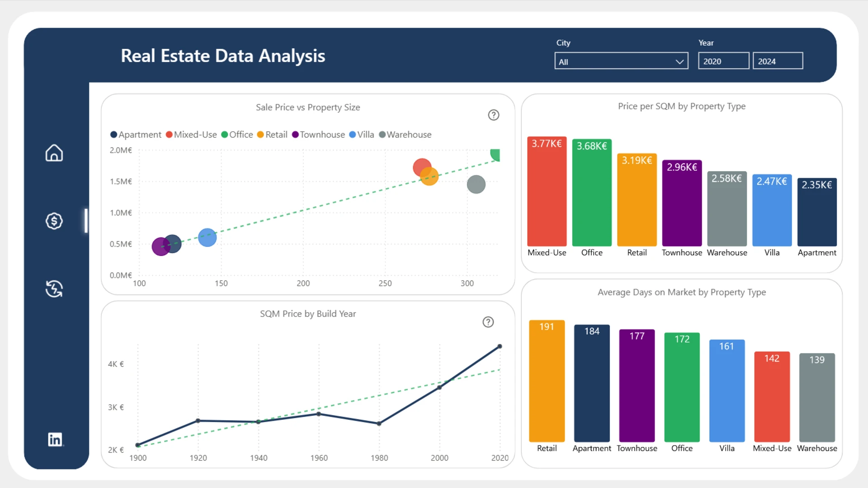Select the Office 3.68K€ price bar
This screenshot has width=868, height=488.
click(x=592, y=194)
